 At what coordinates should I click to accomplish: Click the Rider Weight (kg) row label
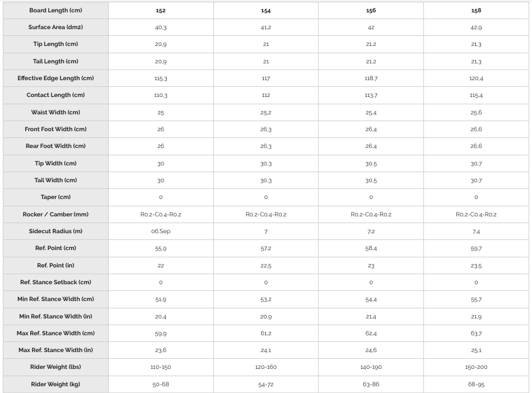click(x=55, y=384)
